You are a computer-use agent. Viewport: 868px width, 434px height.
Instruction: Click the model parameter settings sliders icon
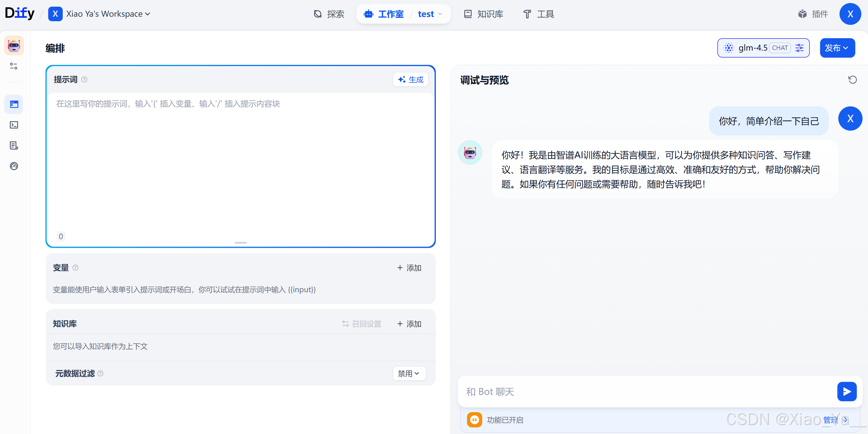[x=799, y=48]
